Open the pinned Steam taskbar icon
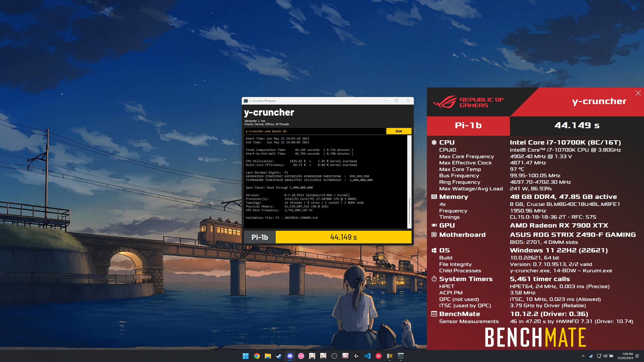The image size is (644, 362). click(x=279, y=356)
